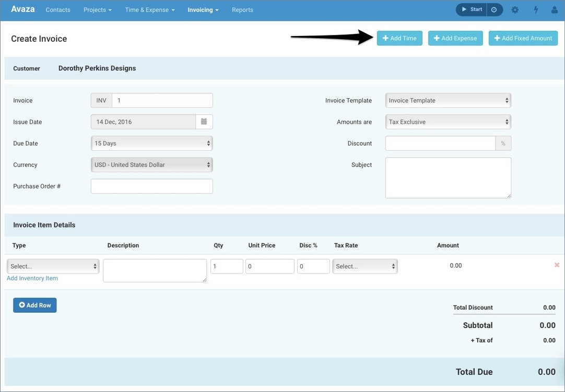Click the Add Inventory Item link
Image resolution: width=565 pixels, height=392 pixels.
pos(32,278)
